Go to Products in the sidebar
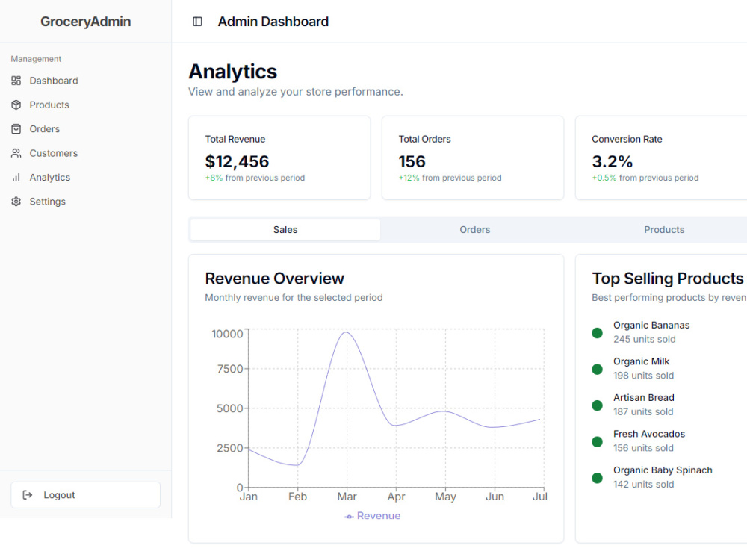 (x=86, y=105)
